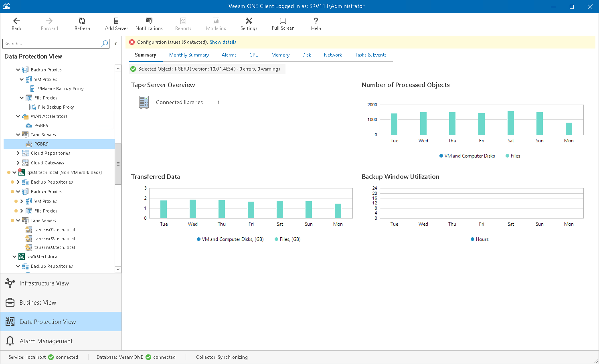Expand the Cloud Gateways tree node

click(x=18, y=163)
